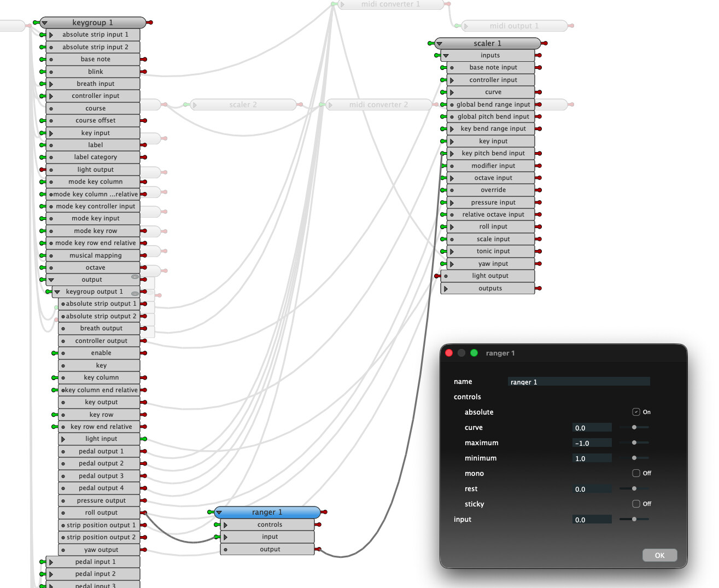This screenshot has height=588, width=719.
Task: Expand the ranger 1 controls row
Action: tap(226, 525)
